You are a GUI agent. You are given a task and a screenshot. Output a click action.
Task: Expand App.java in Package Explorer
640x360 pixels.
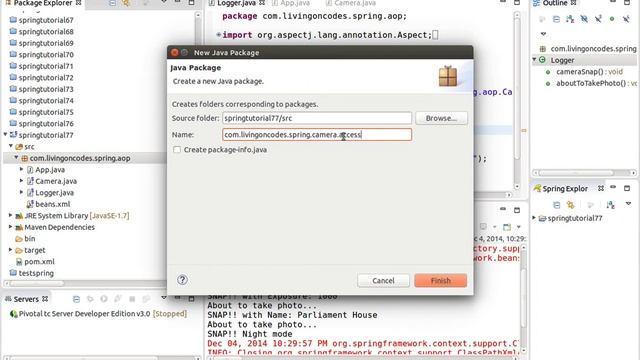[22, 169]
